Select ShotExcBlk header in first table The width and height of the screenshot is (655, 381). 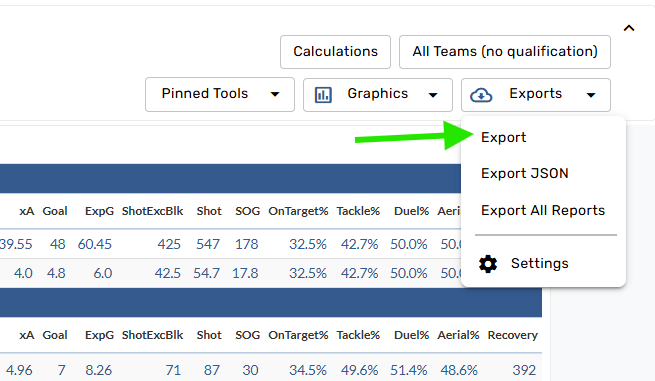coord(152,211)
